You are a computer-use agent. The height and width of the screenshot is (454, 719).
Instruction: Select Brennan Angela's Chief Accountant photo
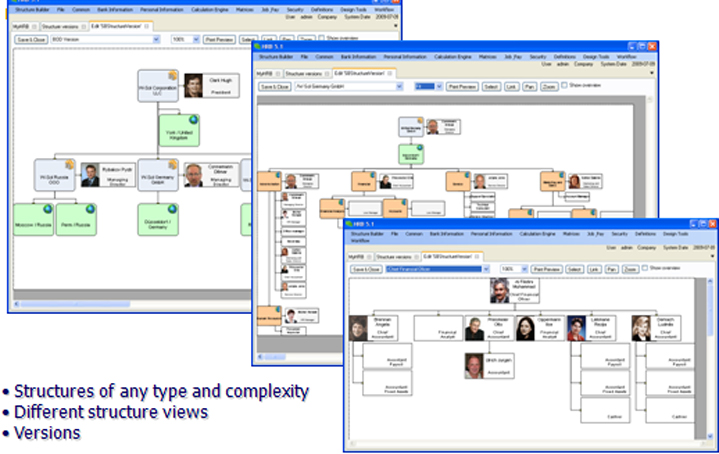pos(359,328)
